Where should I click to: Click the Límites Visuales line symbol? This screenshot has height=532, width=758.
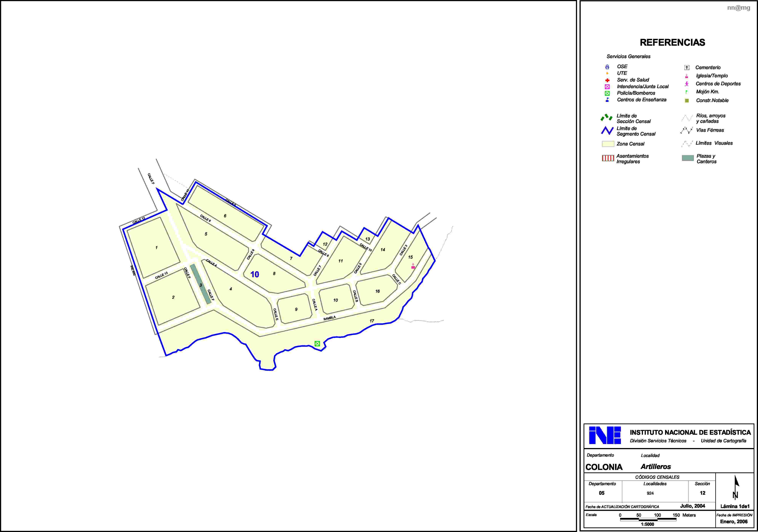click(687, 144)
